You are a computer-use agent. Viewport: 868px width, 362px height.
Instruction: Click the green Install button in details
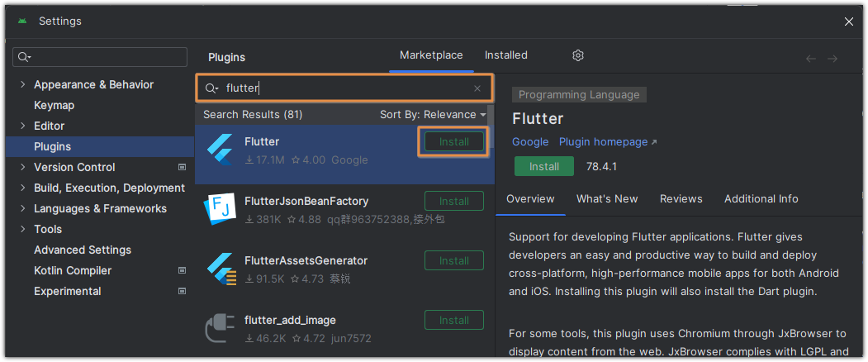[x=544, y=166]
